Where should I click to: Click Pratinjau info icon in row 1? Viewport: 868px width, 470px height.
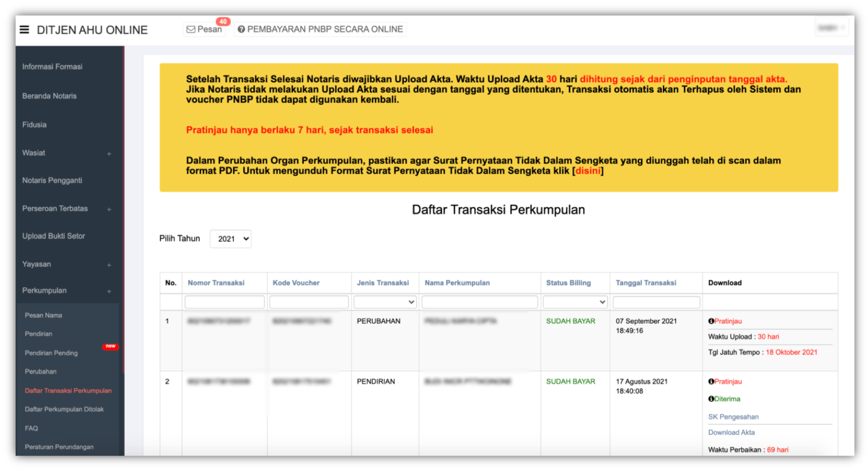[711, 321]
